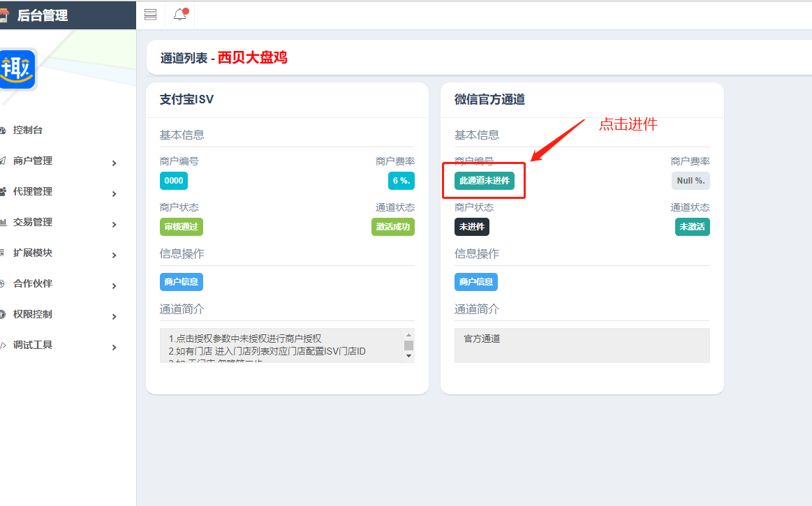Click 商户信息 under 微信官方通道
The height and width of the screenshot is (506, 812).
pyautogui.click(x=476, y=282)
